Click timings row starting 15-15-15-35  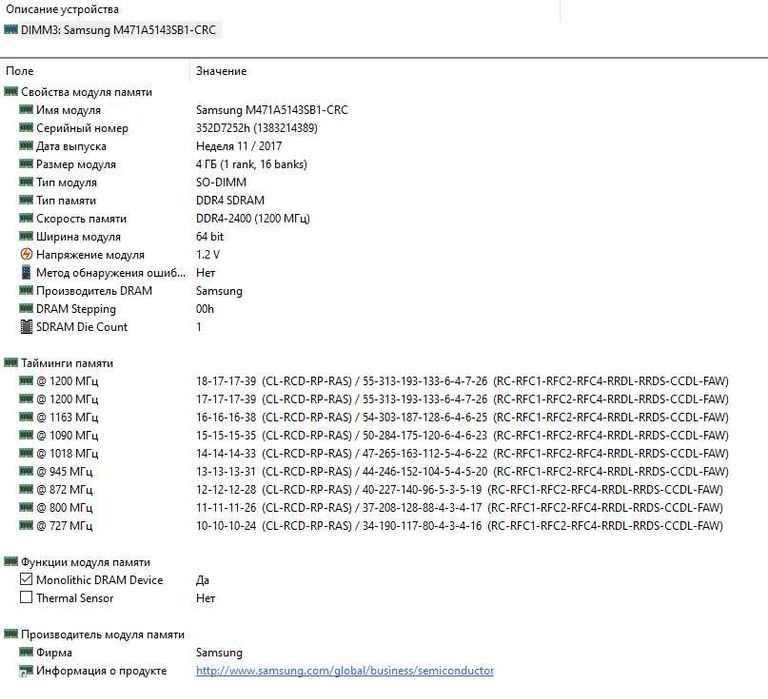coord(462,435)
